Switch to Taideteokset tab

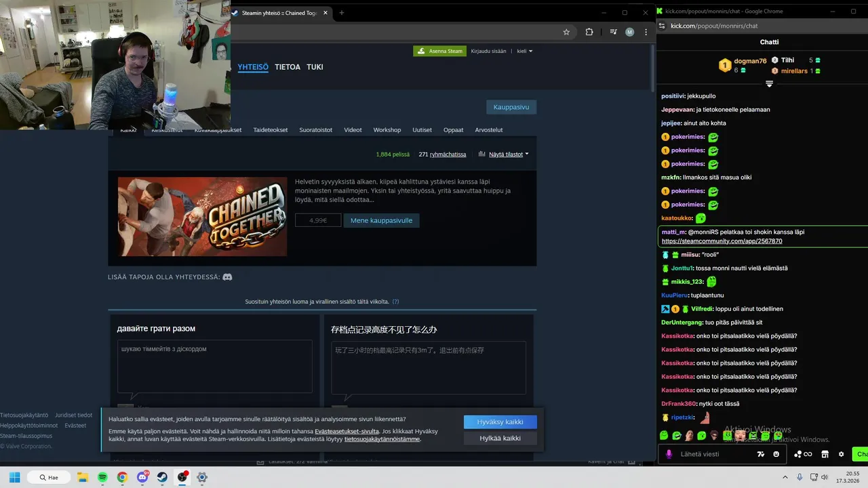pyautogui.click(x=271, y=130)
